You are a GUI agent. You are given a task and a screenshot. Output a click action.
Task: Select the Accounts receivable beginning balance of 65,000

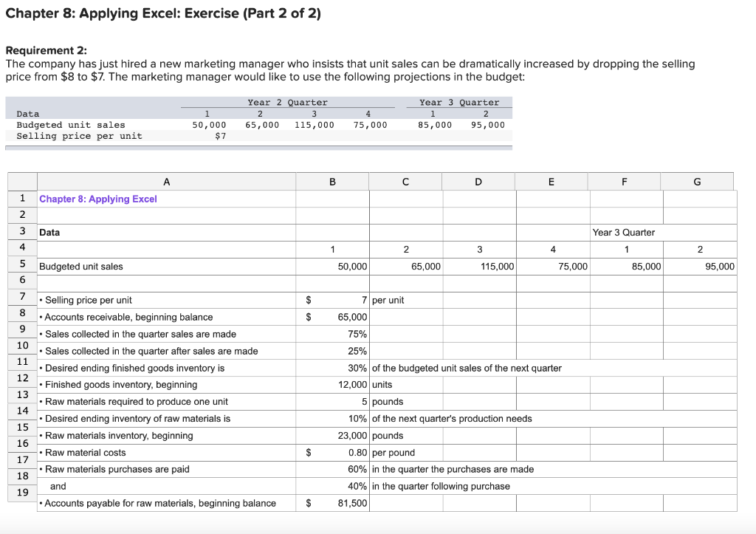tap(343, 317)
